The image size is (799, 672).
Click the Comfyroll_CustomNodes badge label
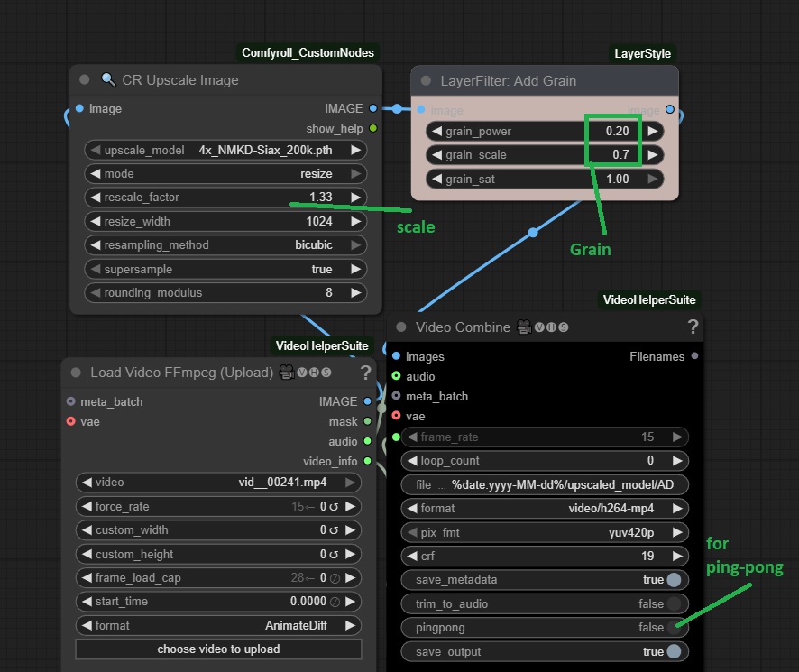(x=308, y=53)
